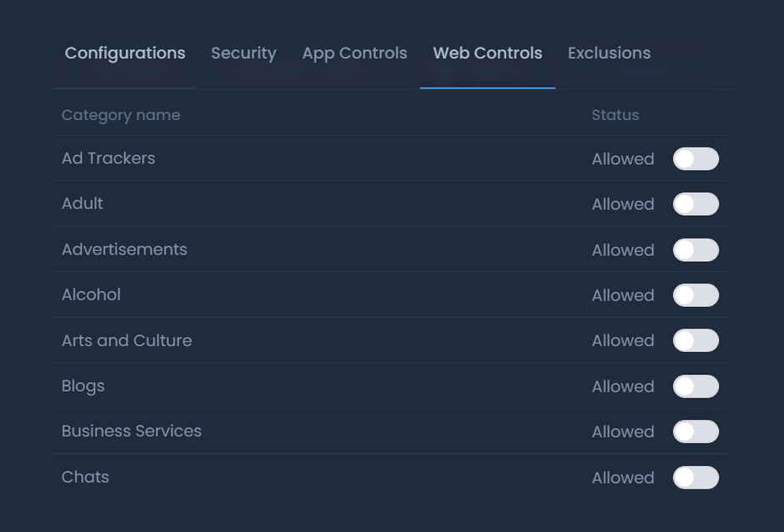Select the Business Services row
Screen dimensions: 784x532
[131, 431]
